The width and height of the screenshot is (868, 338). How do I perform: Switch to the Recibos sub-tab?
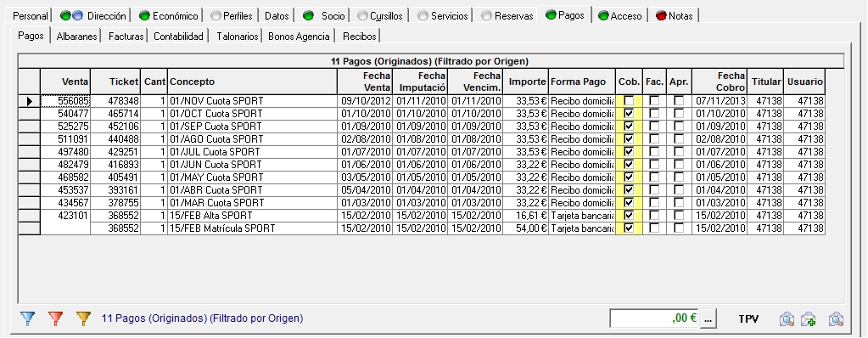coord(359,37)
